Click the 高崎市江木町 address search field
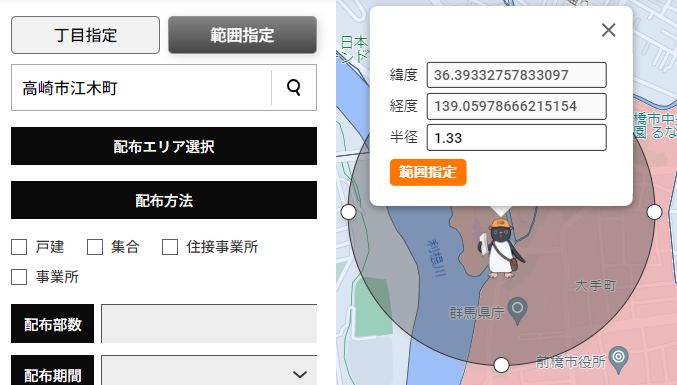 click(x=141, y=88)
